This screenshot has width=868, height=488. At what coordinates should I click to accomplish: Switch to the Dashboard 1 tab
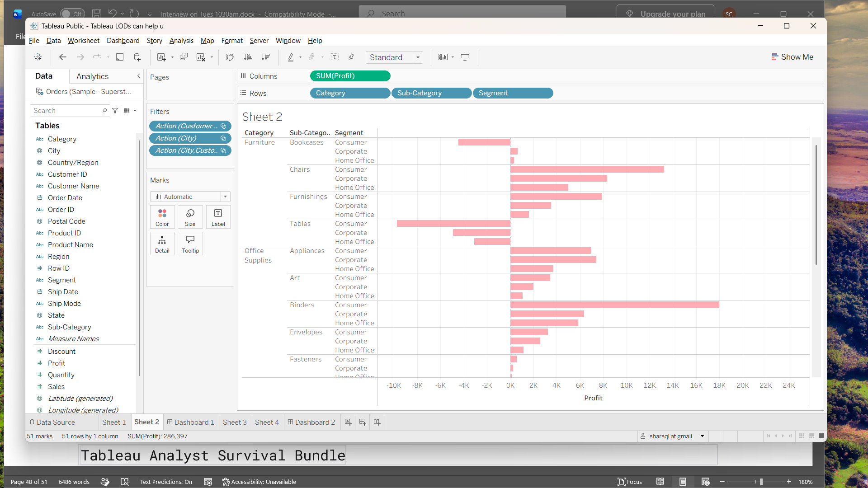190,422
